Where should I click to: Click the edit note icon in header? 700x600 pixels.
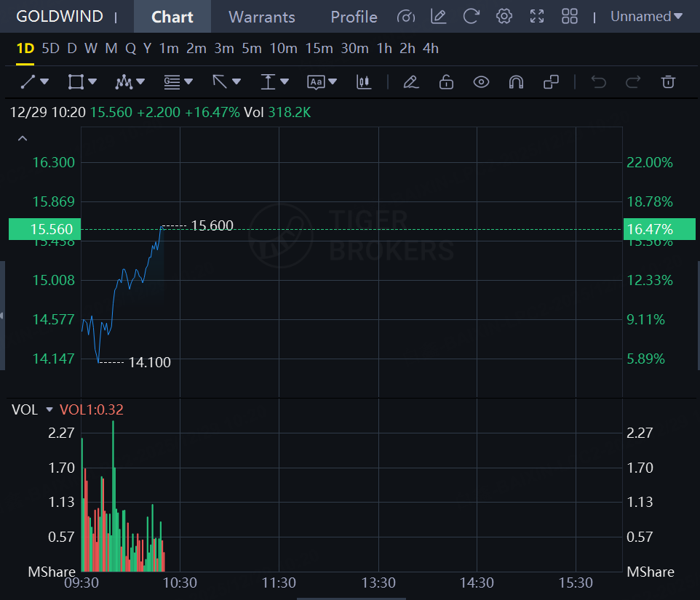coord(438,17)
